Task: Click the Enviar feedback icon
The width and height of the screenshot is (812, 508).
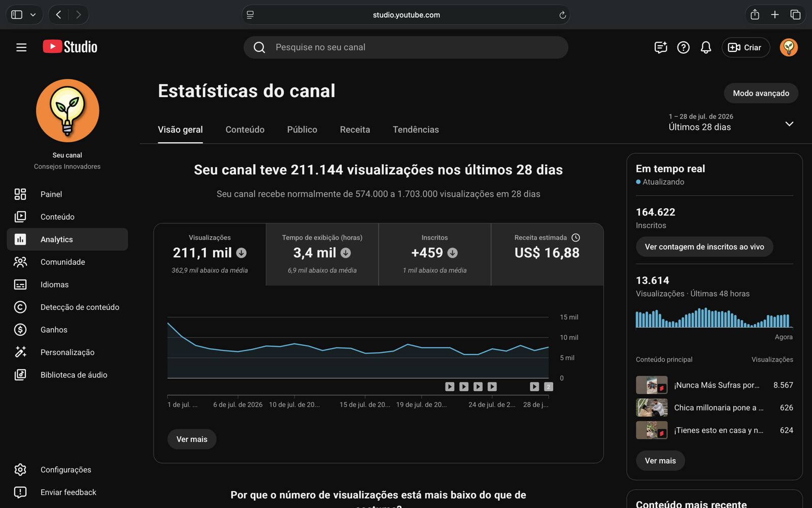Action: point(20,492)
